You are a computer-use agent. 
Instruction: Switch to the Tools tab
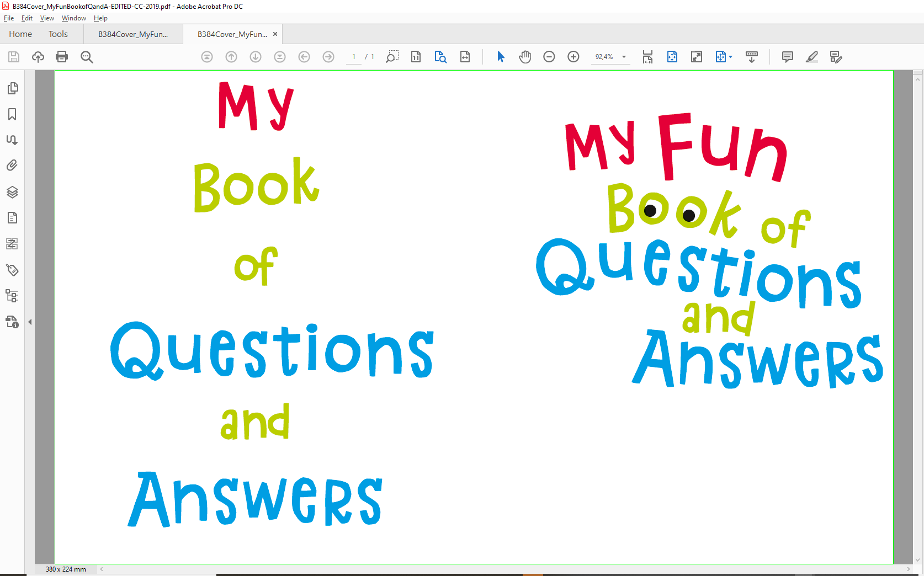[x=58, y=34]
